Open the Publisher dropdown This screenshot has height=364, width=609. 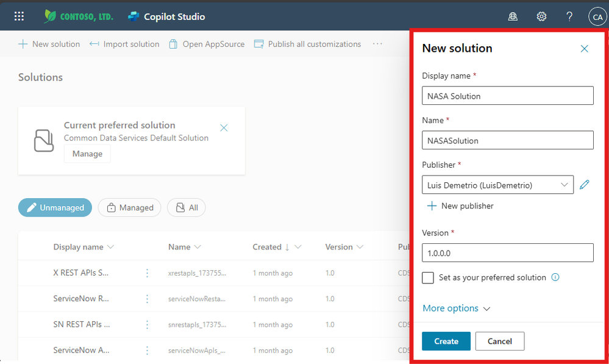[497, 185]
